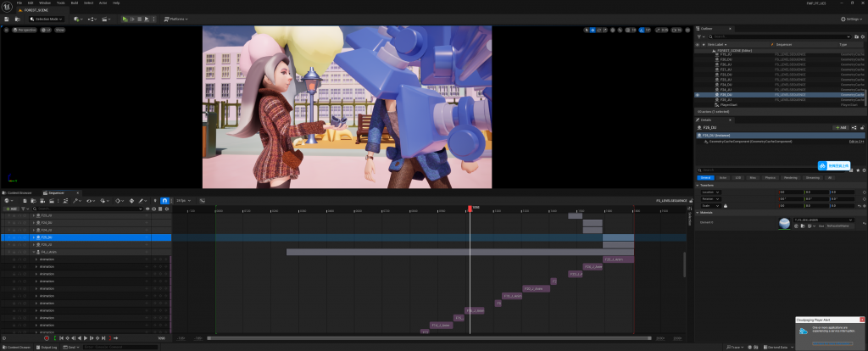Click the Settings button at top right
Screen dimensions: 868x351
(x=850, y=18)
